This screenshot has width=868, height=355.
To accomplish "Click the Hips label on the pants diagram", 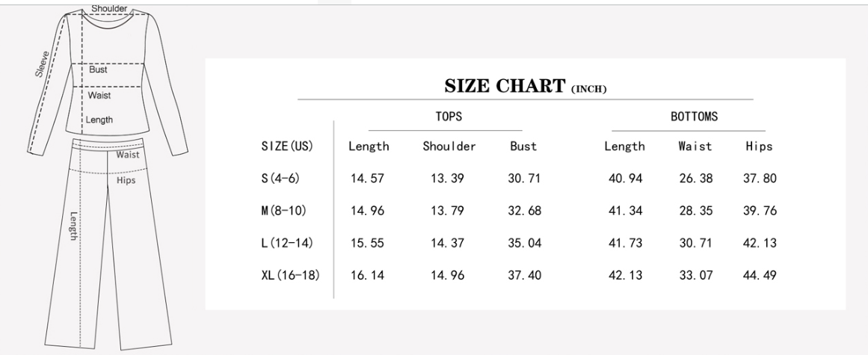I will click(126, 179).
